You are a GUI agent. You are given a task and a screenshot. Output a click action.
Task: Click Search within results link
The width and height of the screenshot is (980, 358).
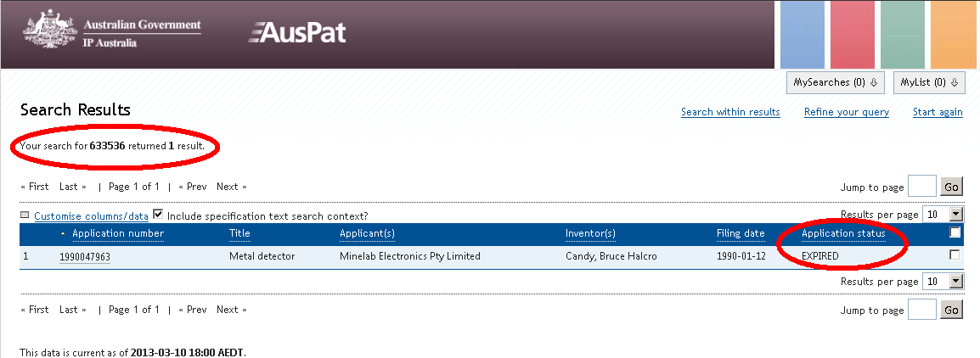pyautogui.click(x=730, y=112)
